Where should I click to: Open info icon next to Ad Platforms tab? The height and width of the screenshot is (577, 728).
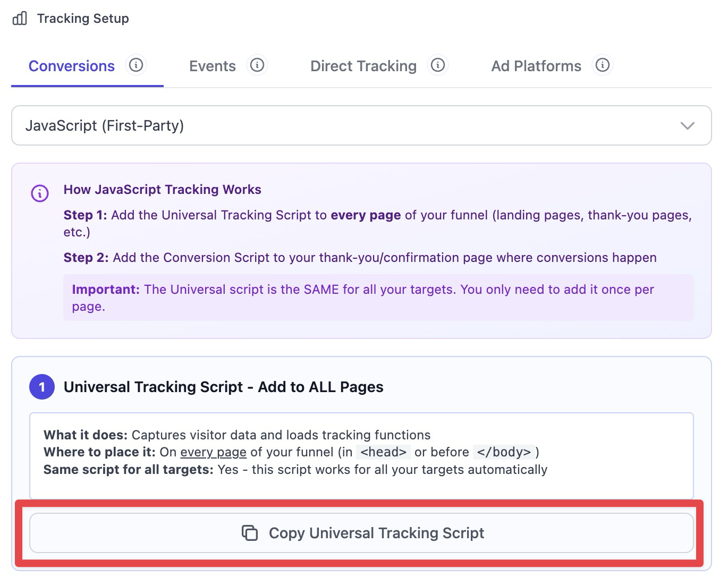point(603,65)
